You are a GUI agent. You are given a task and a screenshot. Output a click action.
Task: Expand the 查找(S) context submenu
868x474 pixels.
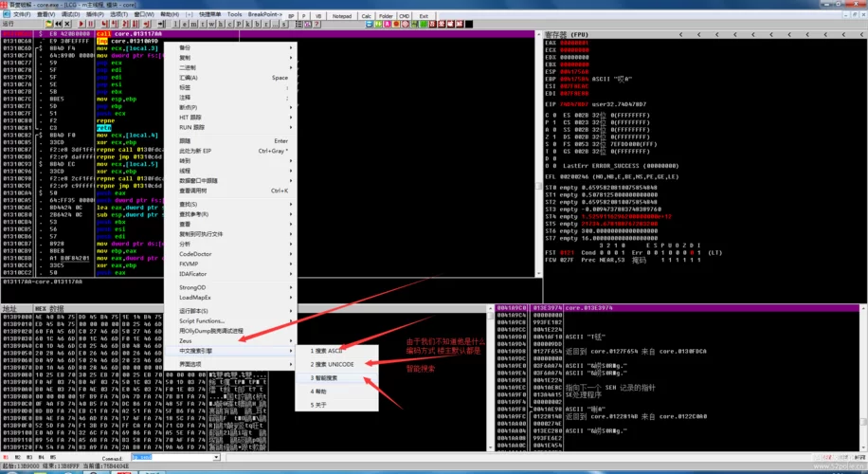click(232, 205)
